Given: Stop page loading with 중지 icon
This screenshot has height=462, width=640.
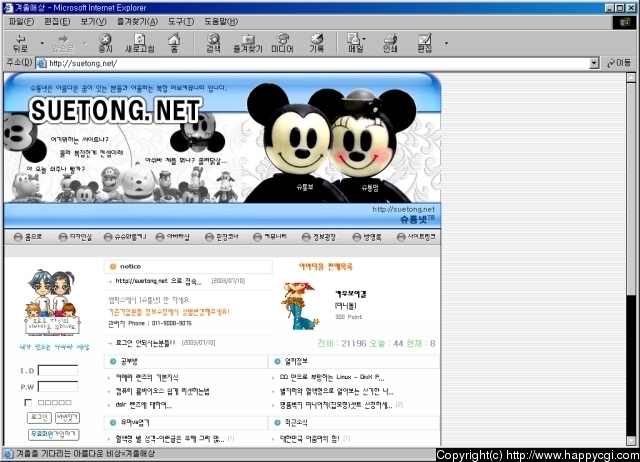Looking at the screenshot, I should coord(105,43).
